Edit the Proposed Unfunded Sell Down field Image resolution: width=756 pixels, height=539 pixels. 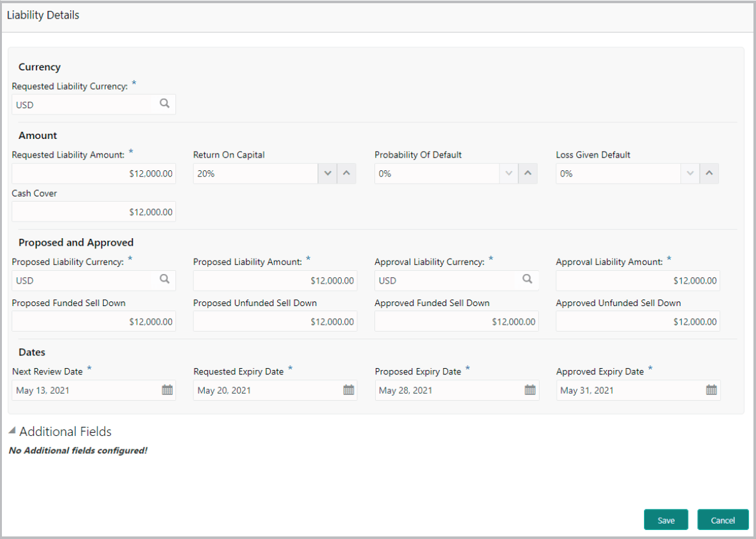275,321
